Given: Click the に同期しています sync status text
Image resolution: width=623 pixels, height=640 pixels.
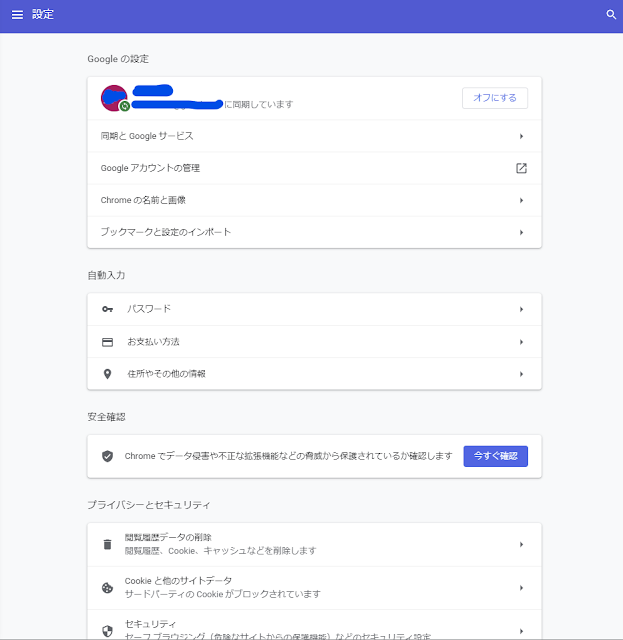Looking at the screenshot, I should (x=259, y=104).
